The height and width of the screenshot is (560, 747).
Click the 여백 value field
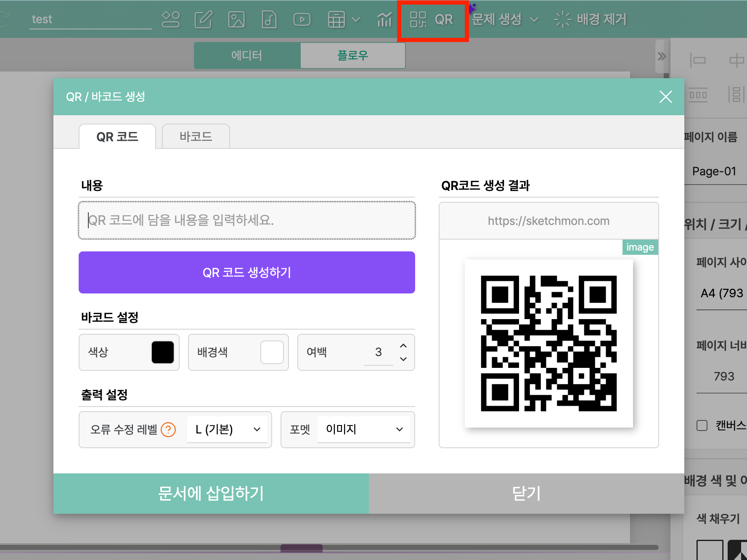pyautogui.click(x=378, y=352)
